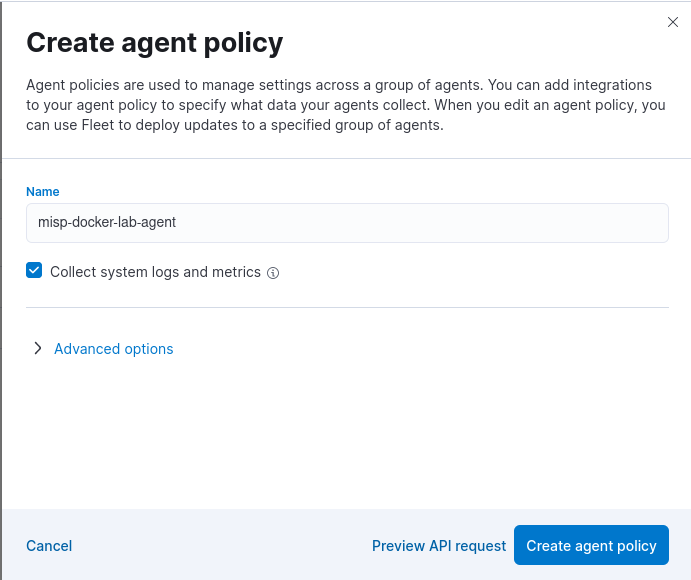Click the 'Collect system logs and metrics' label text
This screenshot has width=691, height=580.
155,272
